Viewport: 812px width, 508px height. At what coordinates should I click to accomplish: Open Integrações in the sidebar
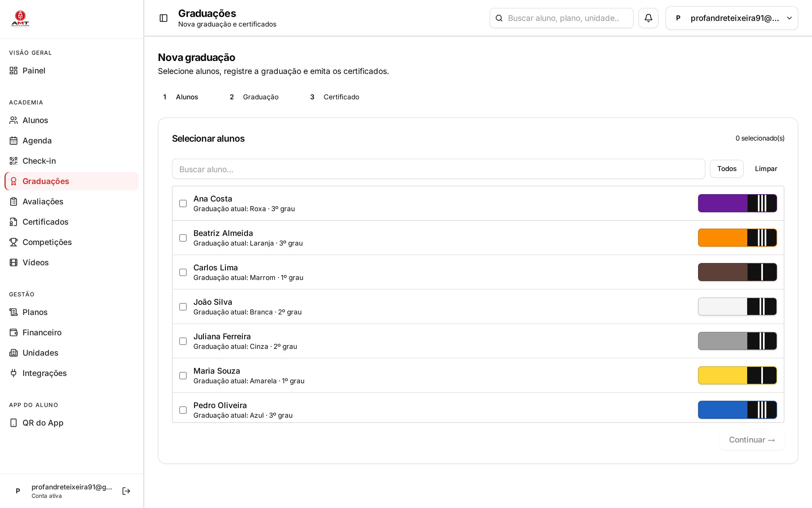coord(71,373)
